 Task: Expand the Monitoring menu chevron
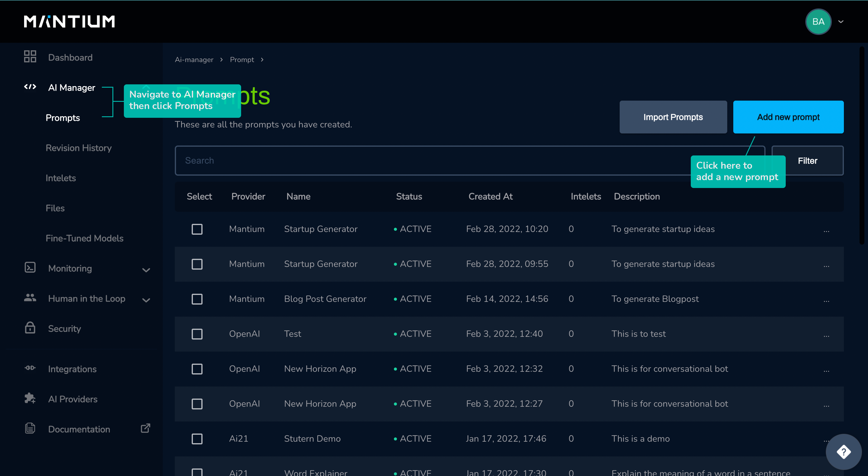(146, 270)
